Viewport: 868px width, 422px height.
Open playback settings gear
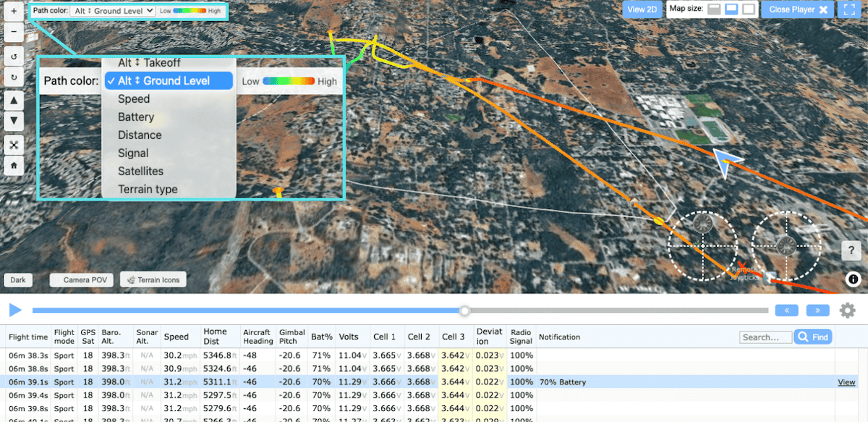[x=847, y=311]
